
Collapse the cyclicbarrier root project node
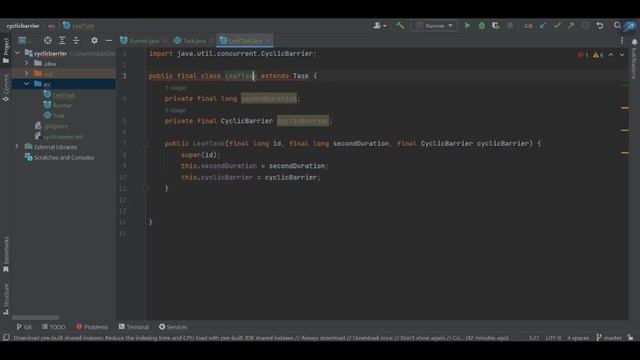[17, 53]
